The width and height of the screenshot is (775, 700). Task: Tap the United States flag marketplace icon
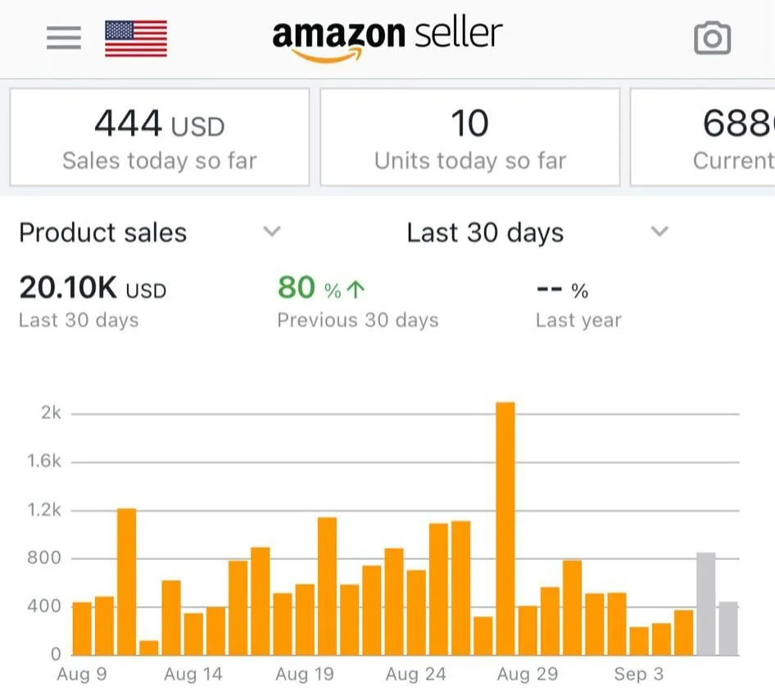tap(136, 38)
